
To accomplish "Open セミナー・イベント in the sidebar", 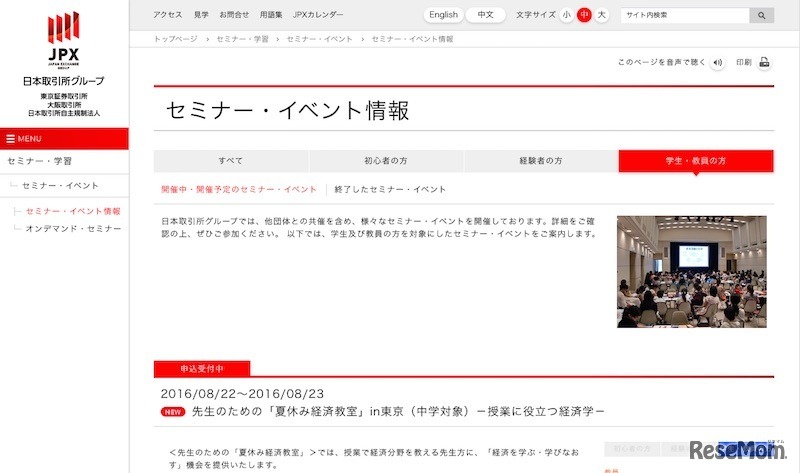I will pos(60,186).
